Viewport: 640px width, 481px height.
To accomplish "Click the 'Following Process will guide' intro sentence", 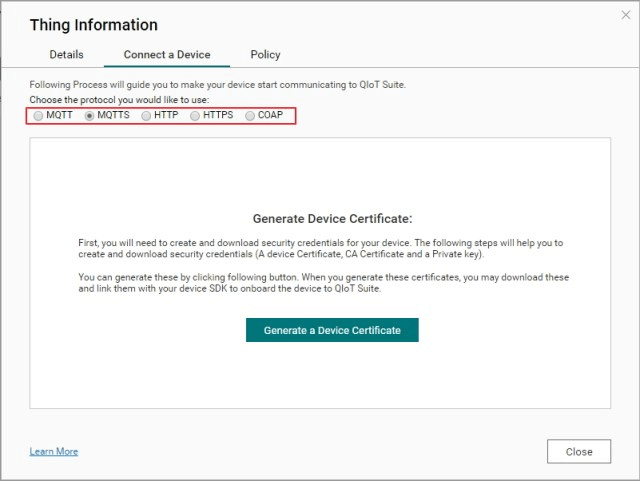I will point(217,85).
